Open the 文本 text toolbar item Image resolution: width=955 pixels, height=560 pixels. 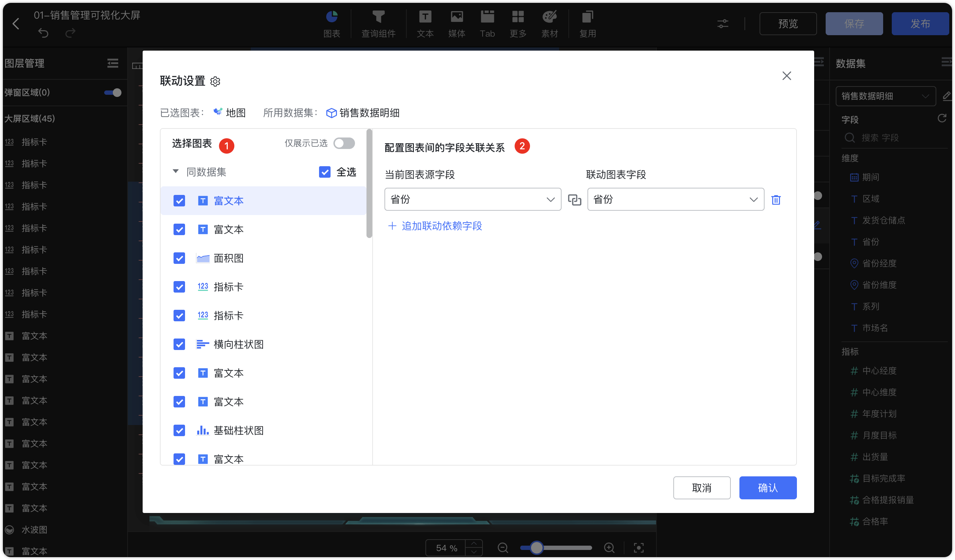pyautogui.click(x=425, y=24)
